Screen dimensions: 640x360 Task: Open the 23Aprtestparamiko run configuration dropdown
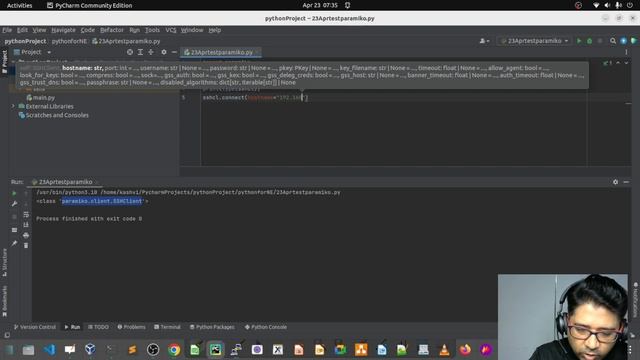point(534,41)
